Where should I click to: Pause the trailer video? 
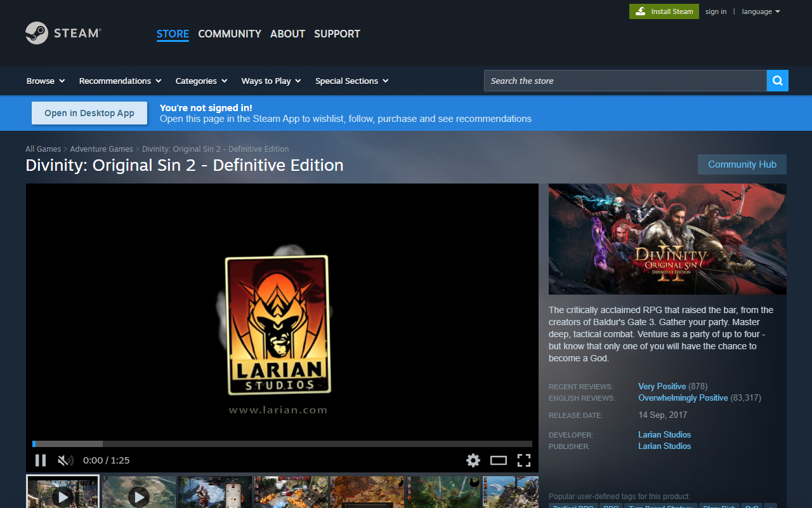pos(41,460)
